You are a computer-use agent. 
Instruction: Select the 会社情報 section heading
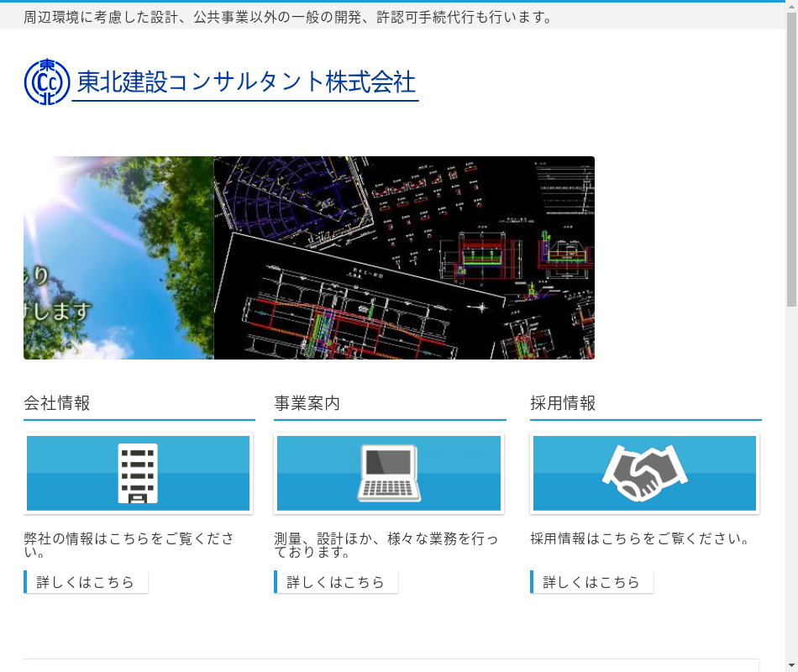(x=57, y=403)
